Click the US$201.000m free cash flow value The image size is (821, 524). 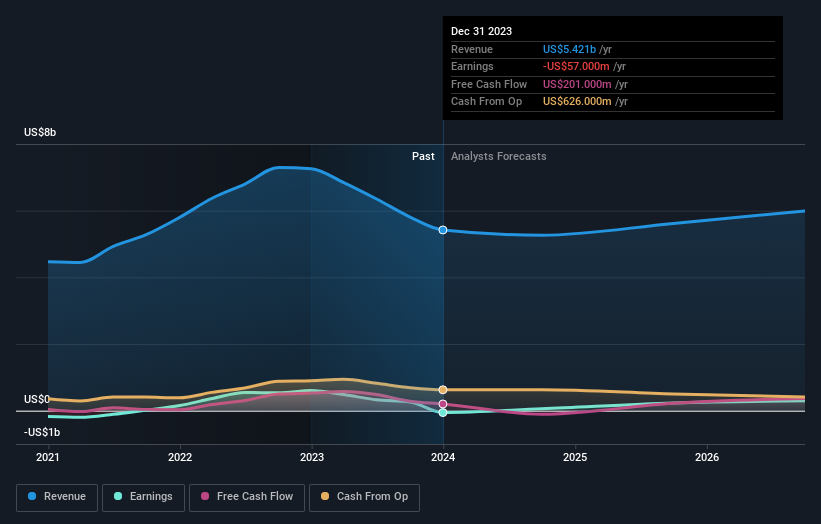pyautogui.click(x=577, y=84)
